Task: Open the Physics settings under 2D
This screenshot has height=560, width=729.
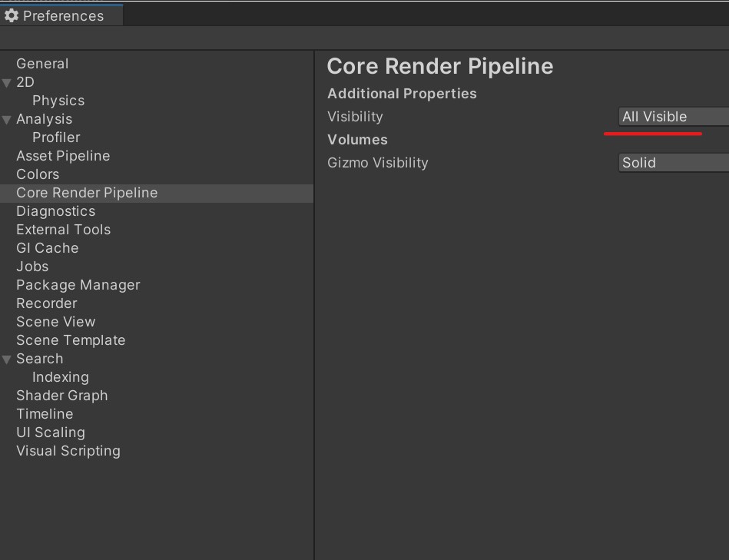Action: (58, 100)
